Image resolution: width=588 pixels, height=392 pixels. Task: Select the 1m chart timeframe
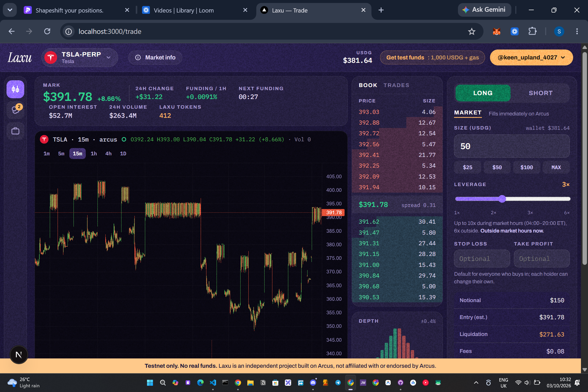47,154
